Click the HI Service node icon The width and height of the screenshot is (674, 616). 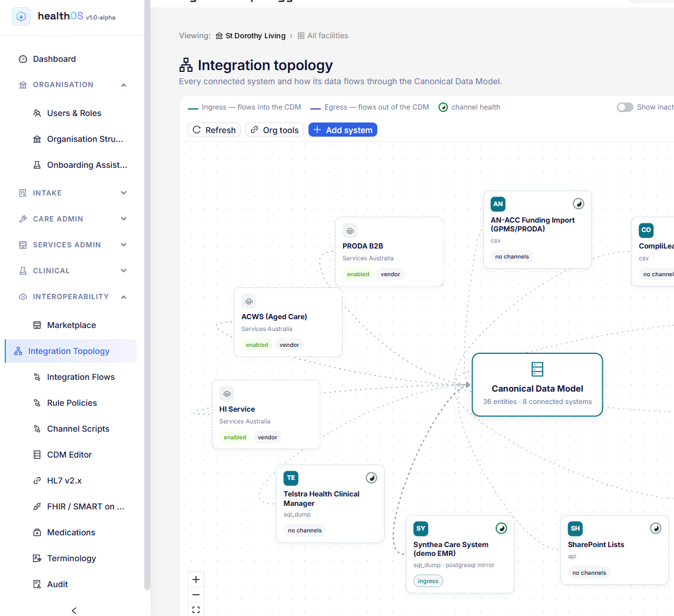coord(227,394)
